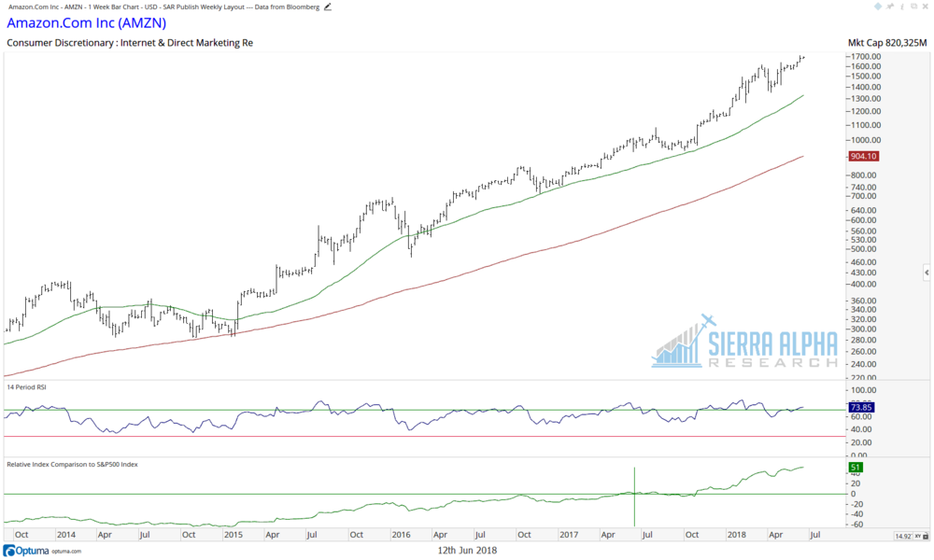Click the 1000.00 price axis label
This screenshot has width=934, height=560.
(866, 140)
